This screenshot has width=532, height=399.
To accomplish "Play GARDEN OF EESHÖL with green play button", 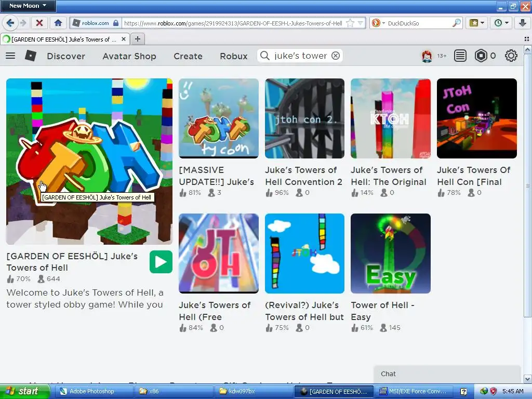I will (x=161, y=262).
